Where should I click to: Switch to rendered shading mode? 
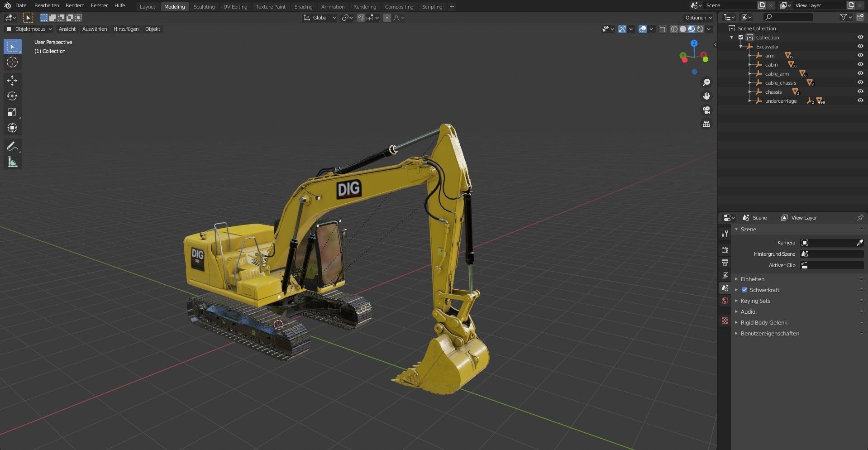[x=700, y=29]
